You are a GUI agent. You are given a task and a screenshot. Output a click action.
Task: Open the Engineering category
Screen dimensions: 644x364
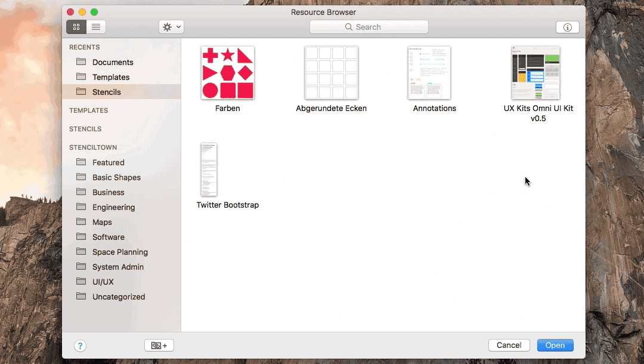coord(122,207)
